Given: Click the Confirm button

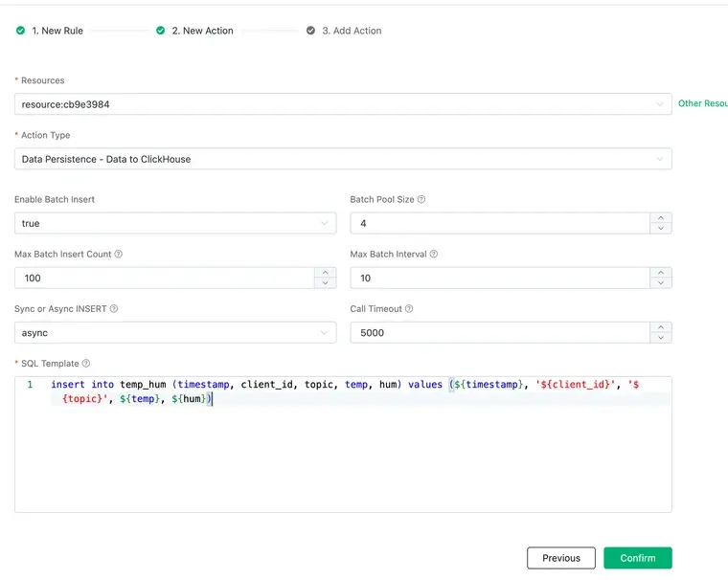Looking at the screenshot, I should click(637, 558).
